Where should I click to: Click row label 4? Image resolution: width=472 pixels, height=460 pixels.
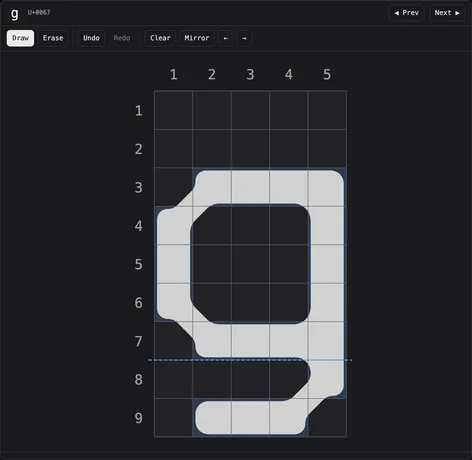[x=139, y=226]
